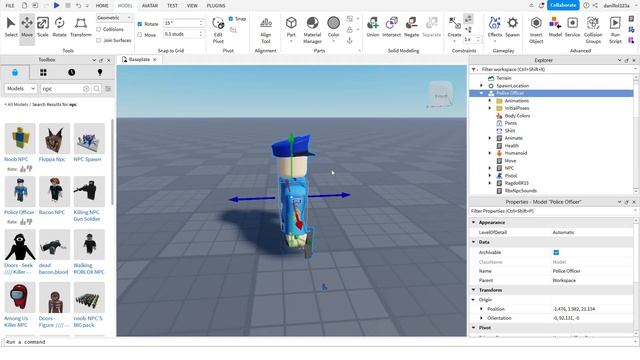Open the Color picker tool

coord(333,27)
